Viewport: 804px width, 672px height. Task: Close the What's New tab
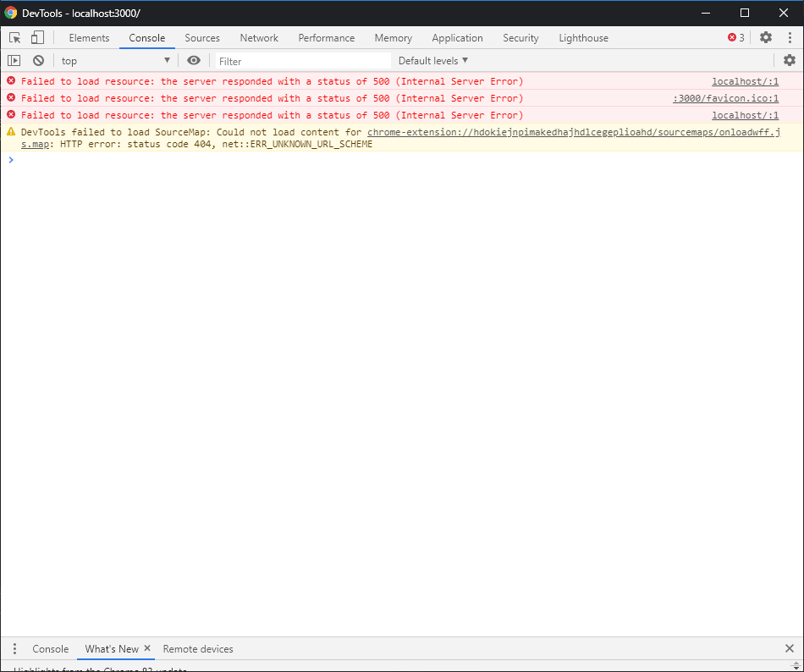point(147,649)
